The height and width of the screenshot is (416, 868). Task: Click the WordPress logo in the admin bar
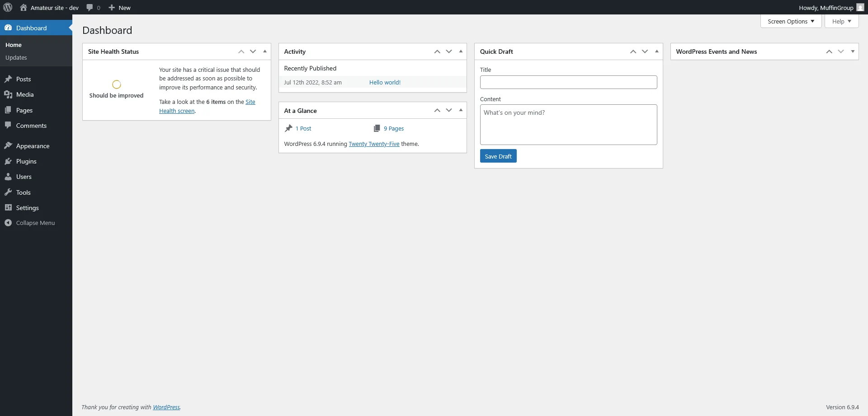7,7
